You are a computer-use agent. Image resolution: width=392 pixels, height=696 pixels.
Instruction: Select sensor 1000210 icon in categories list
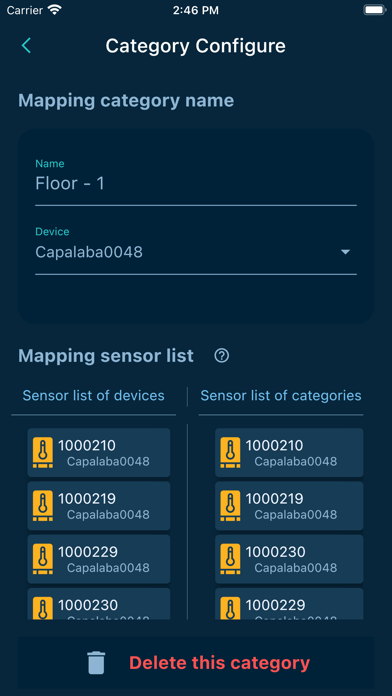pyautogui.click(x=230, y=452)
